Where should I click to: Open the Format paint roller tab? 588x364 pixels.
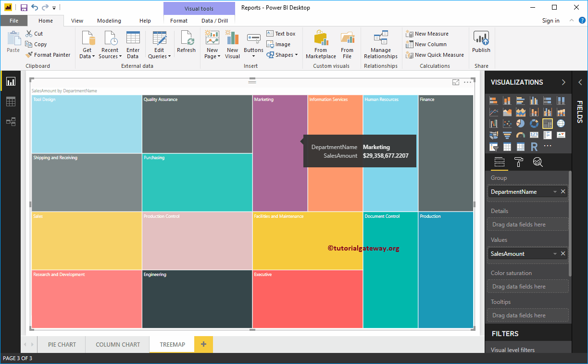tap(519, 162)
